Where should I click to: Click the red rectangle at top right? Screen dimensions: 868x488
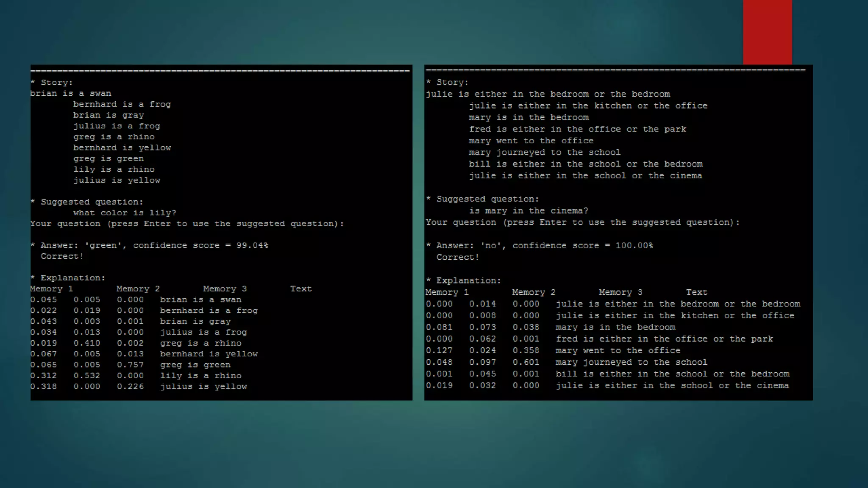point(767,32)
